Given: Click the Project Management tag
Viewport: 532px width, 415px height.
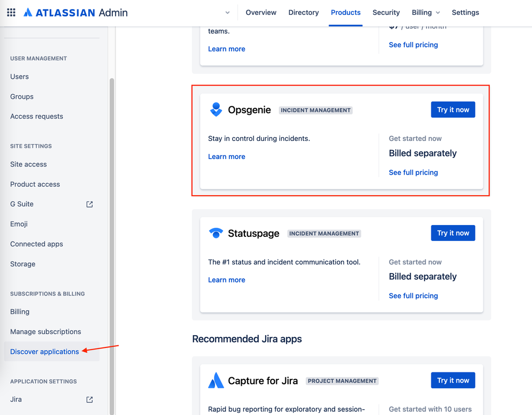Looking at the screenshot, I should coord(342,381).
